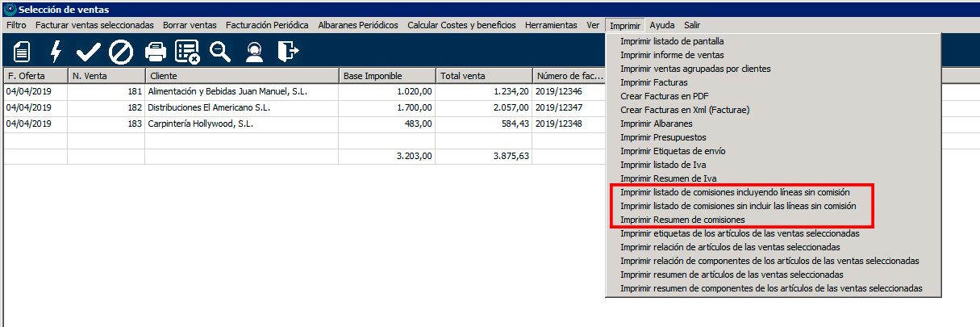Click the printer icon in the toolbar

(x=155, y=52)
